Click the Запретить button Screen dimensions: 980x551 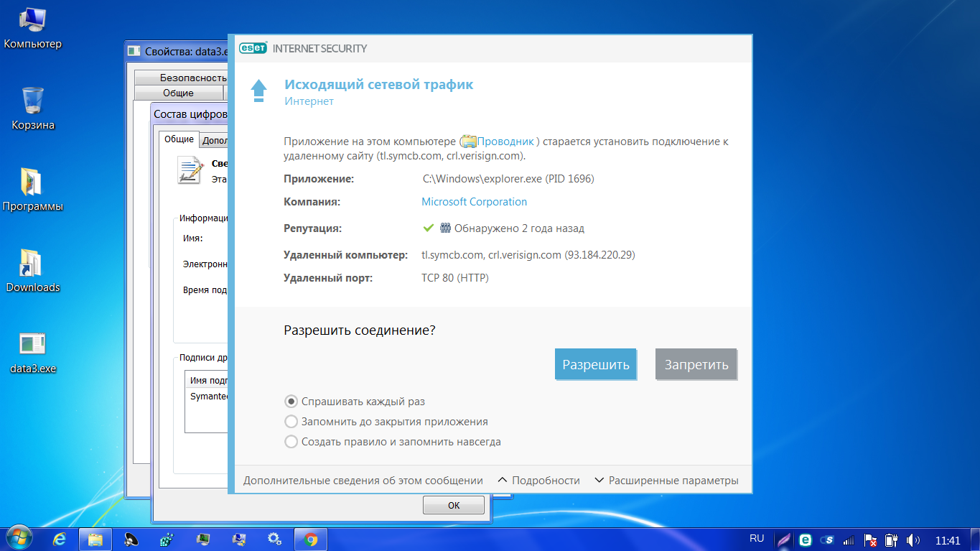tap(696, 364)
